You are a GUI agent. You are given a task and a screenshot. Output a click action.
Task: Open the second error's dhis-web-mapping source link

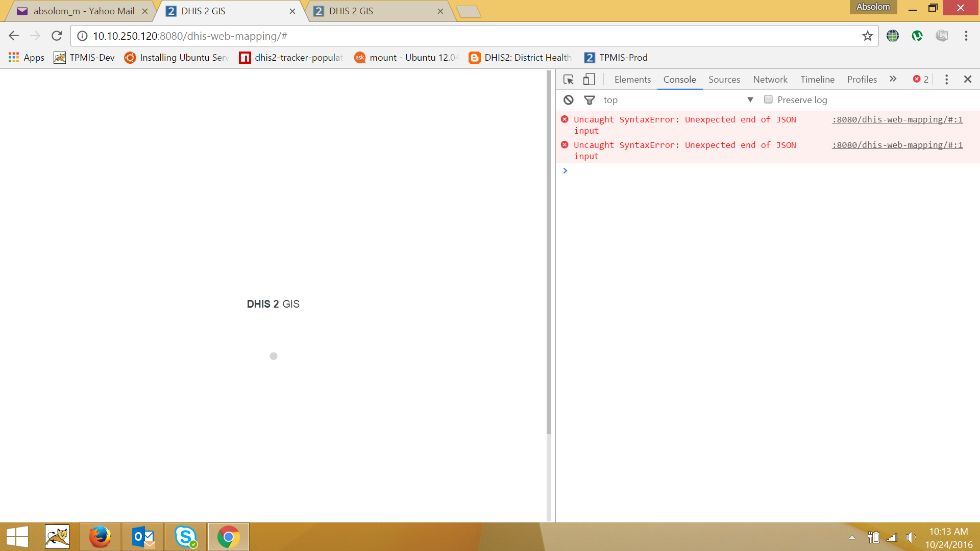897,145
